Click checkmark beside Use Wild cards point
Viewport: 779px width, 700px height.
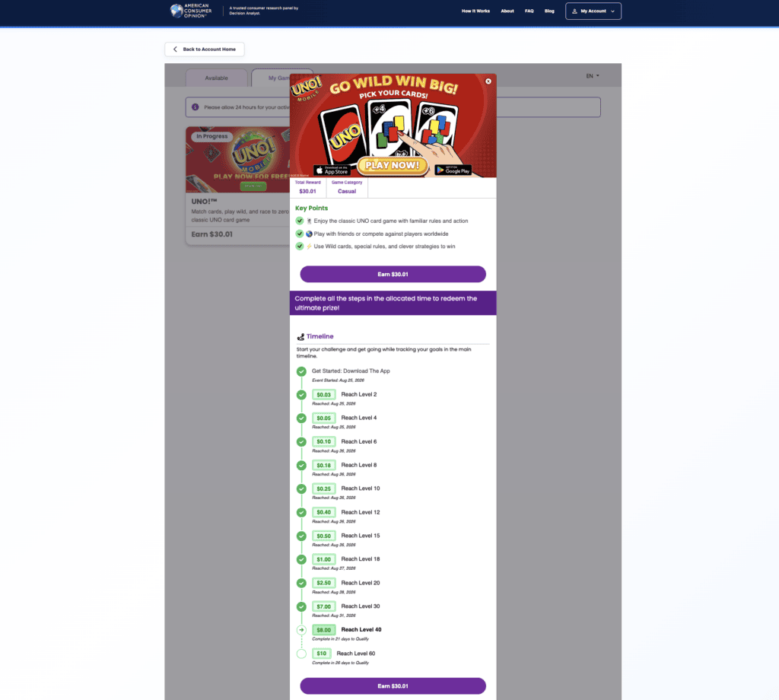300,246
